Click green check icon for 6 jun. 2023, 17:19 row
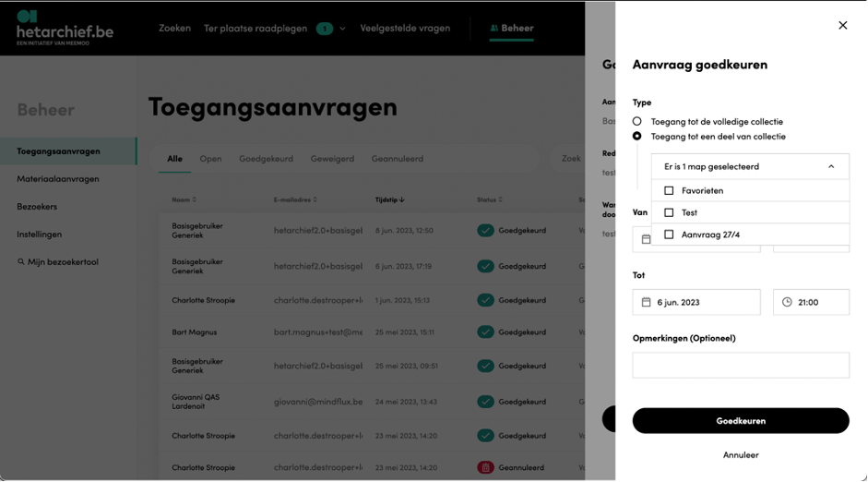 pyautogui.click(x=485, y=267)
